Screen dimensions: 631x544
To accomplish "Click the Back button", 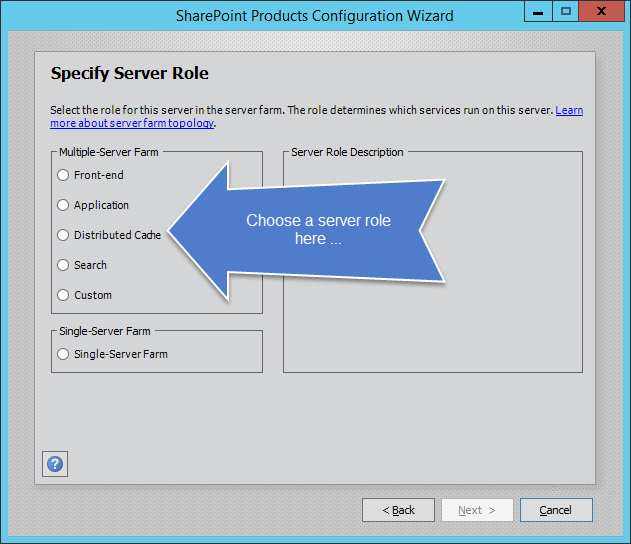I will pyautogui.click(x=398, y=510).
